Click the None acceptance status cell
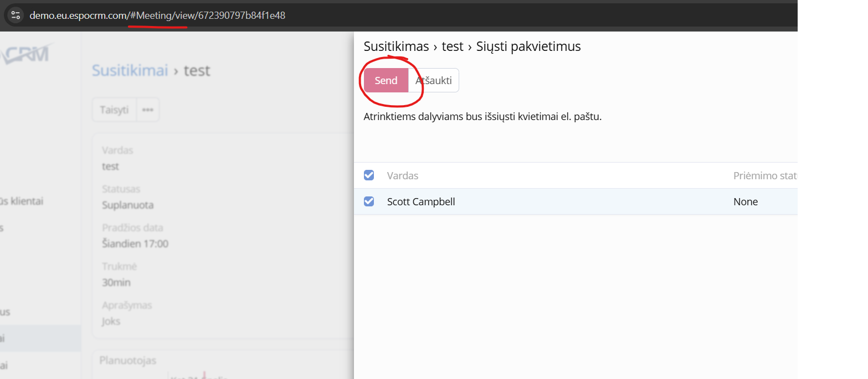This screenshot has width=868, height=379. click(746, 202)
